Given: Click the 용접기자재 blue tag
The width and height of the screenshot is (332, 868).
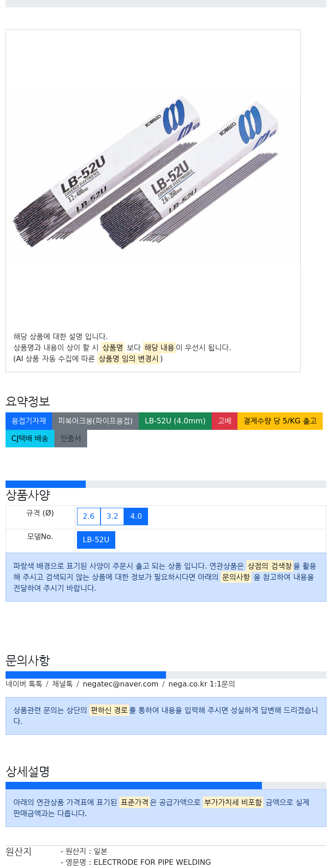Looking at the screenshot, I should [29, 421].
